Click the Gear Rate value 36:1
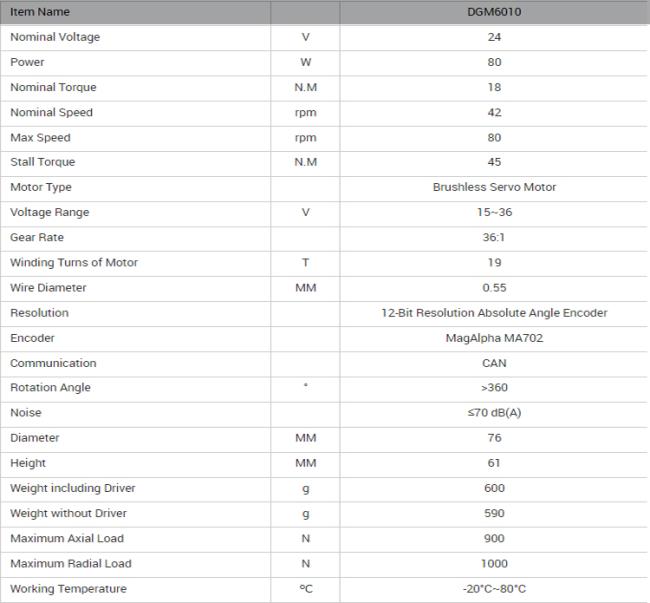Image resolution: width=650 pixels, height=603 pixels. 494,237
